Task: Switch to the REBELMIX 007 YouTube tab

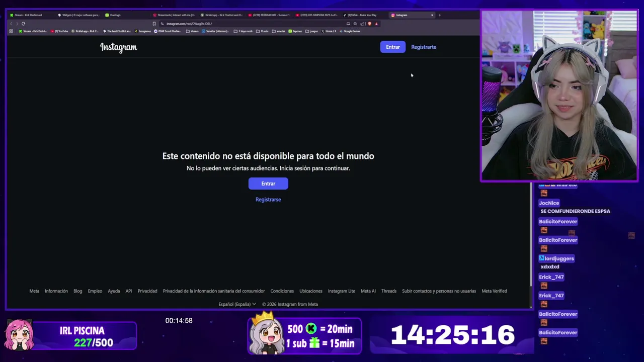Action: point(269,15)
